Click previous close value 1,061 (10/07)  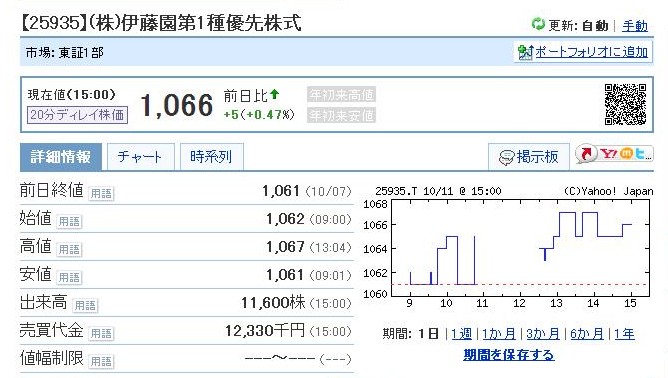click(306, 191)
